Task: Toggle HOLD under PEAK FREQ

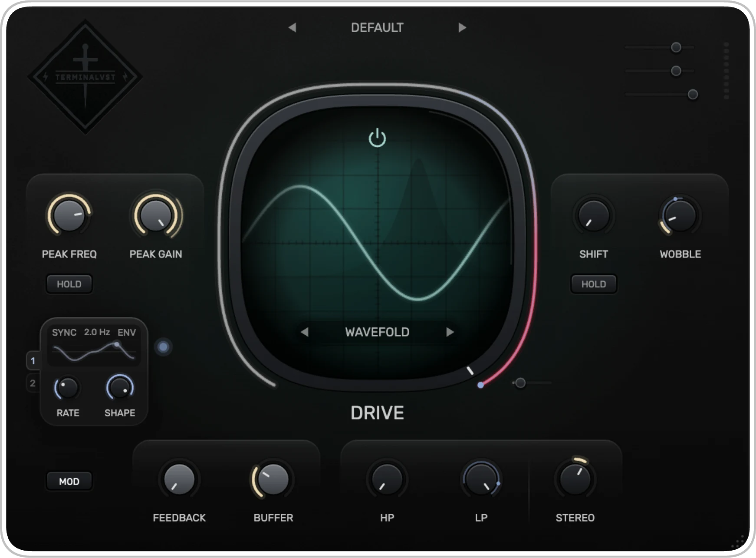Action: (69, 284)
